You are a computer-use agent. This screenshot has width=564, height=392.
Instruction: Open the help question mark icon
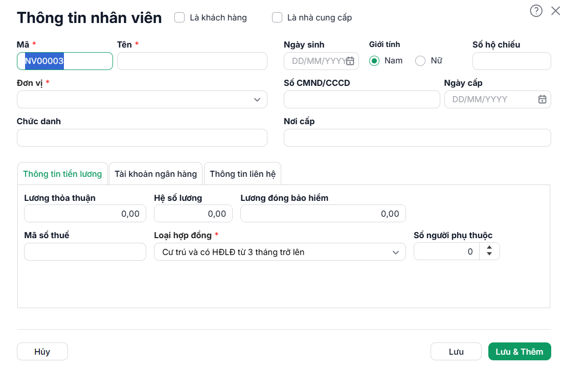(536, 11)
